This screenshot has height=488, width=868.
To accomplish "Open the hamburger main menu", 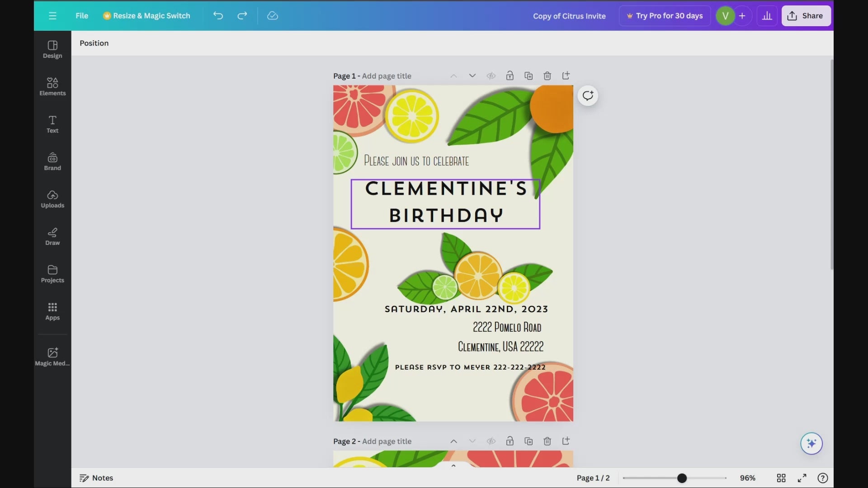I will [x=52, y=16].
